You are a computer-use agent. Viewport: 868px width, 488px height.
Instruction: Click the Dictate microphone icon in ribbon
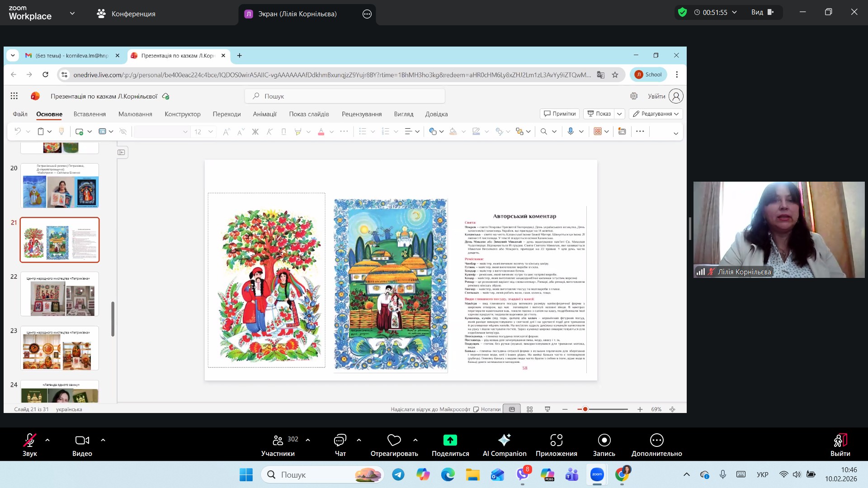pyautogui.click(x=571, y=131)
